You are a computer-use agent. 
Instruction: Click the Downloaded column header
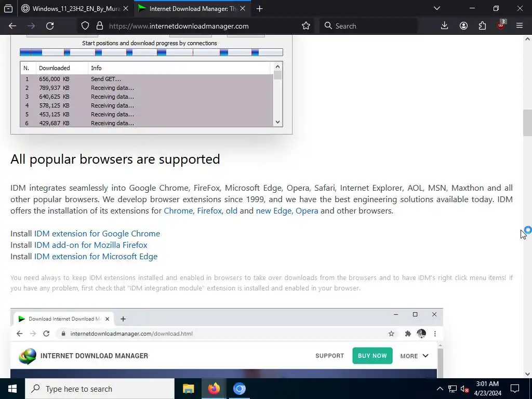coord(62,68)
